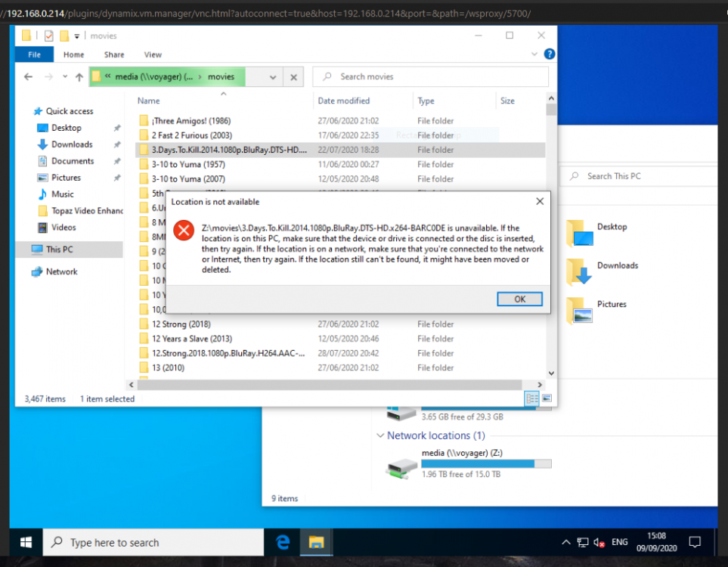Click the Search movies field
Viewport: 728px width, 567px height.
point(430,76)
